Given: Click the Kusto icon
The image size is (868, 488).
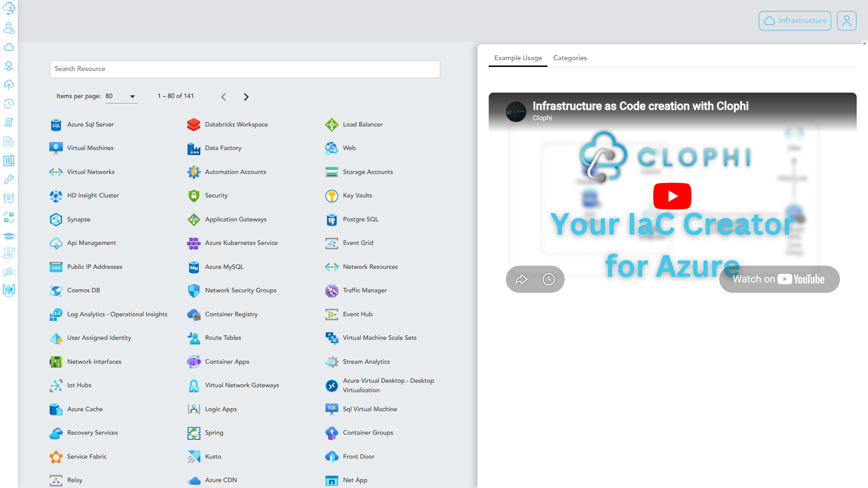Looking at the screenshot, I should 193,457.
